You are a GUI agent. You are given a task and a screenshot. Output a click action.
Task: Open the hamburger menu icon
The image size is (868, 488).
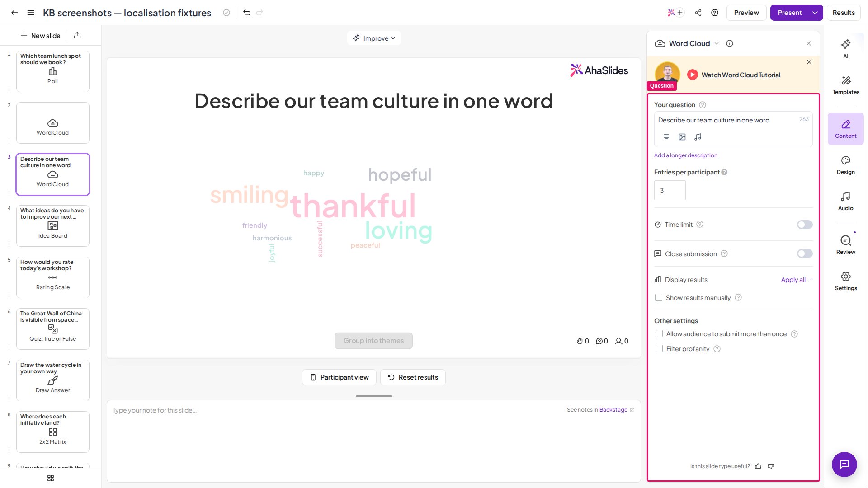[31, 13]
